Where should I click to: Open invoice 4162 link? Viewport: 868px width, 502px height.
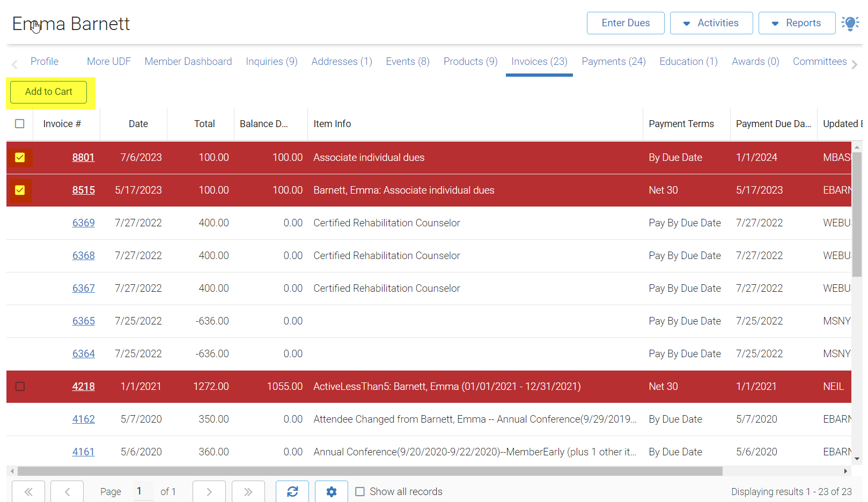84,419
